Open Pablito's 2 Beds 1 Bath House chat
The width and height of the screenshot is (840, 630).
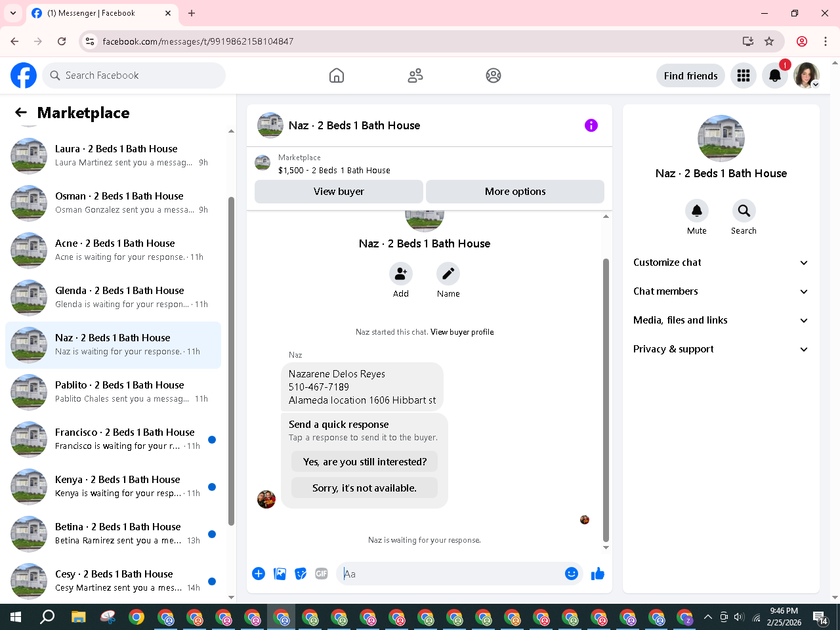coord(113,392)
